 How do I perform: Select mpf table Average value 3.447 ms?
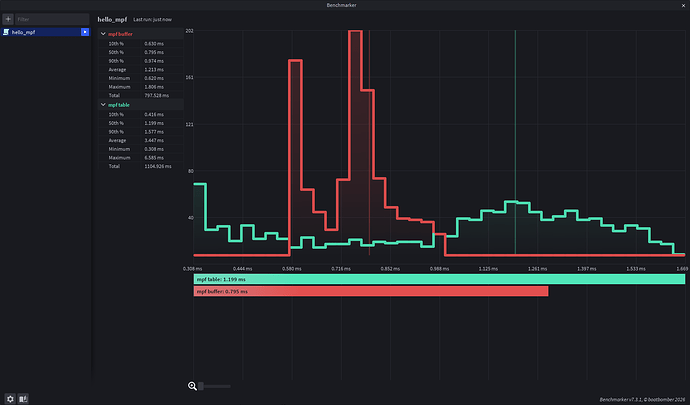154,140
